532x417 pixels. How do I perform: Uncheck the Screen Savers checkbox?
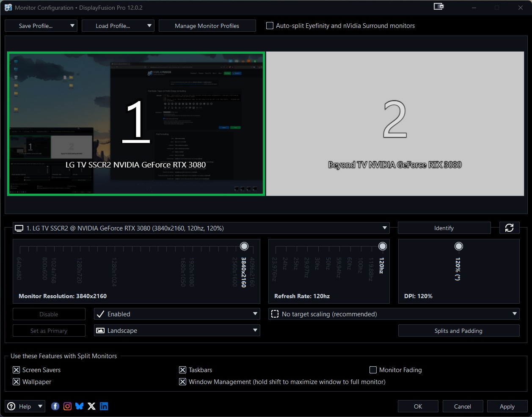point(17,370)
